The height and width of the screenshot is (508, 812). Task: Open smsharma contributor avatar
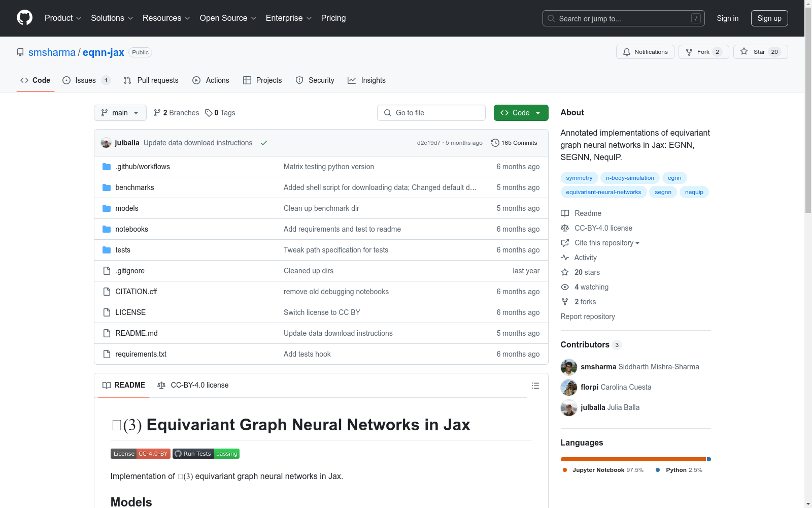[569, 367]
